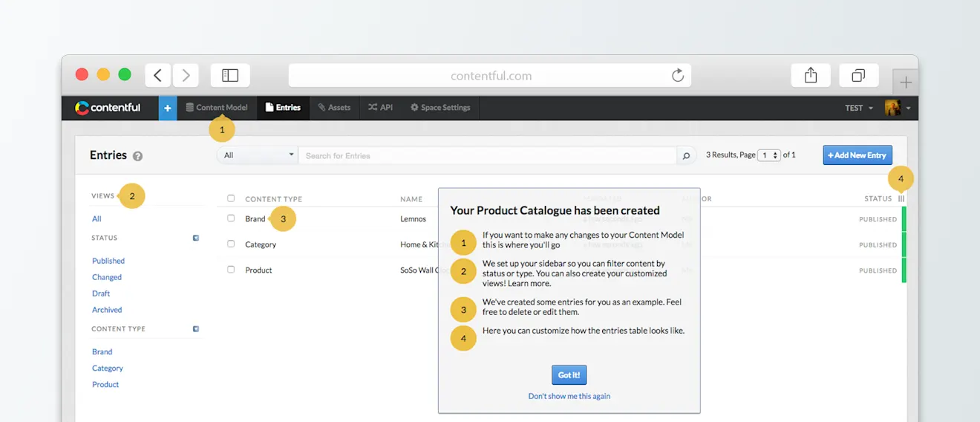The height and width of the screenshot is (422, 980).
Task: Click the Add New Entry button
Action: click(857, 155)
